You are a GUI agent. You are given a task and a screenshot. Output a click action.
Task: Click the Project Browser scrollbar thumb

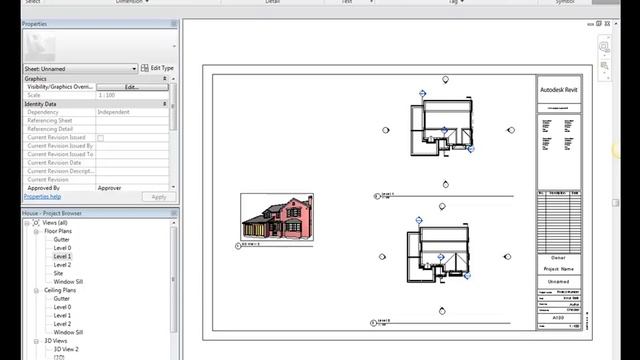coord(173,279)
